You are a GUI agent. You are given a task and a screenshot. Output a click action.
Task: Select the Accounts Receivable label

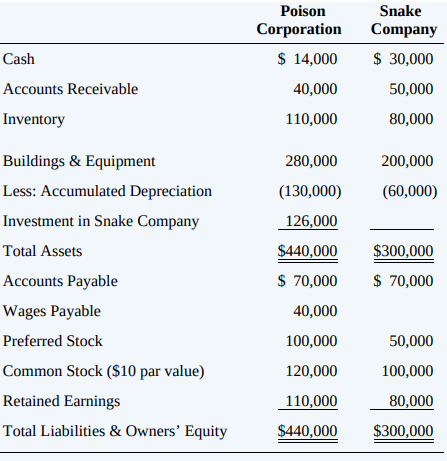(x=70, y=89)
